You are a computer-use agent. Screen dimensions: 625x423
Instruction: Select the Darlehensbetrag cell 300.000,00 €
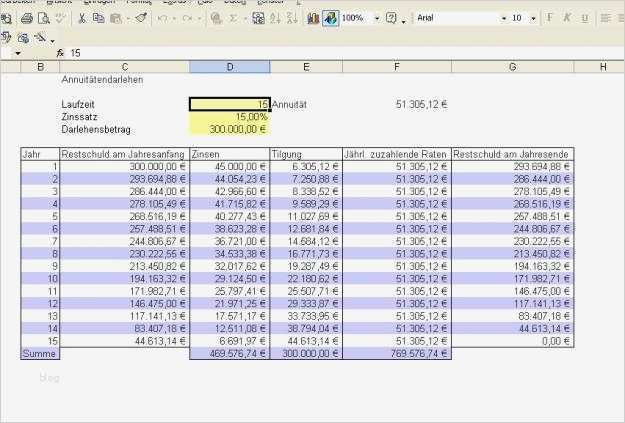[230, 129]
